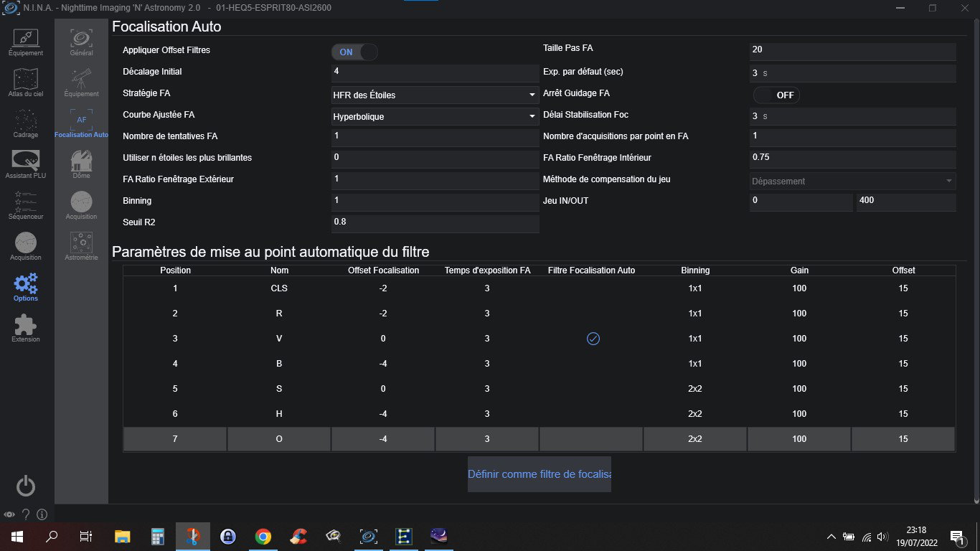Click the Gain column header
Viewport: 980px width, 551px height.
point(799,270)
